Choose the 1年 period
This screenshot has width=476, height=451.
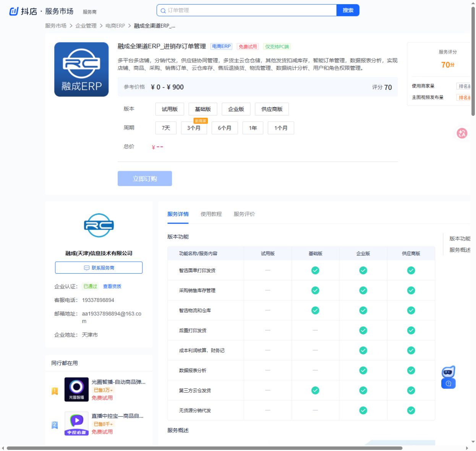(253, 128)
